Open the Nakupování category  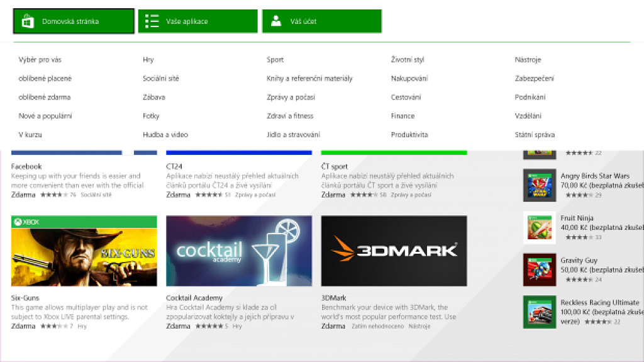pos(409,78)
